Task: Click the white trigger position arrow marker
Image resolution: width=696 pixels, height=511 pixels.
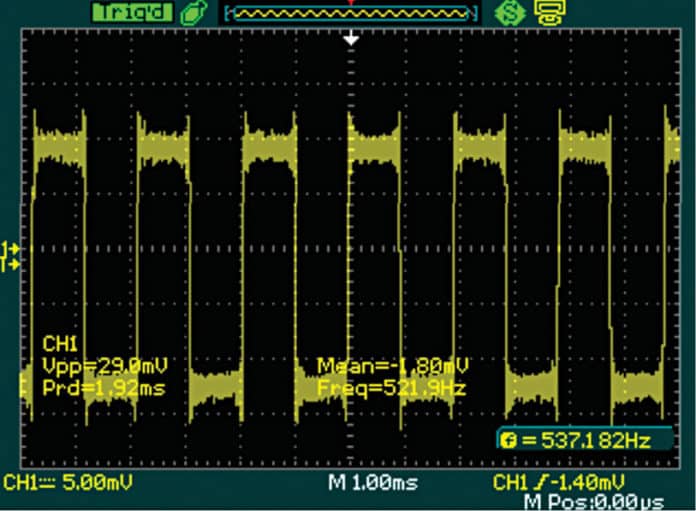Action: pos(351,38)
